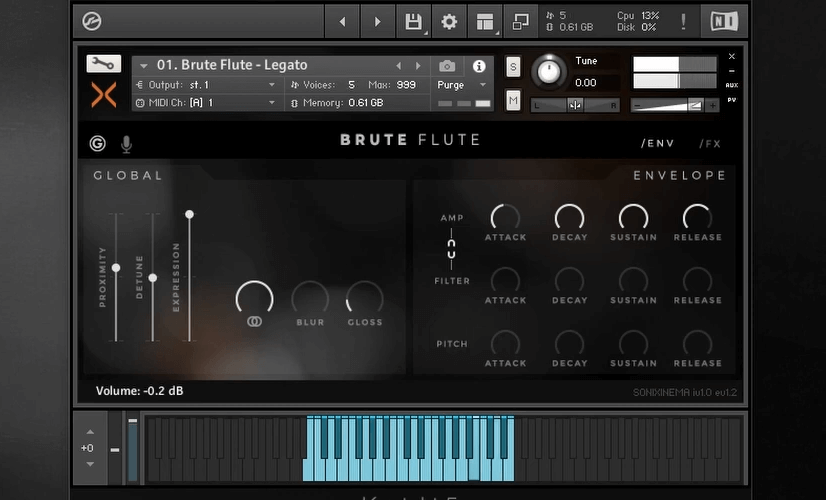Click the Detune slider handle
Screen dimensions: 826x500
point(153,278)
